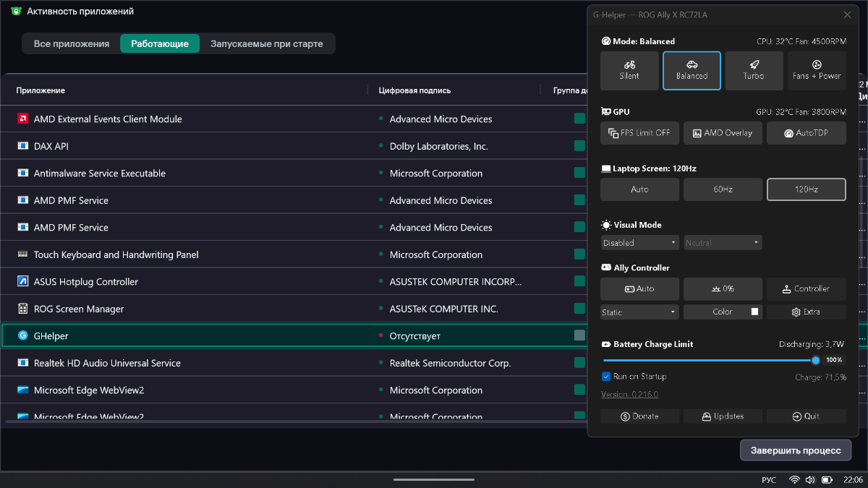The image size is (868, 488).
Task: Click the GHelper row's G icon
Action: tap(22, 336)
